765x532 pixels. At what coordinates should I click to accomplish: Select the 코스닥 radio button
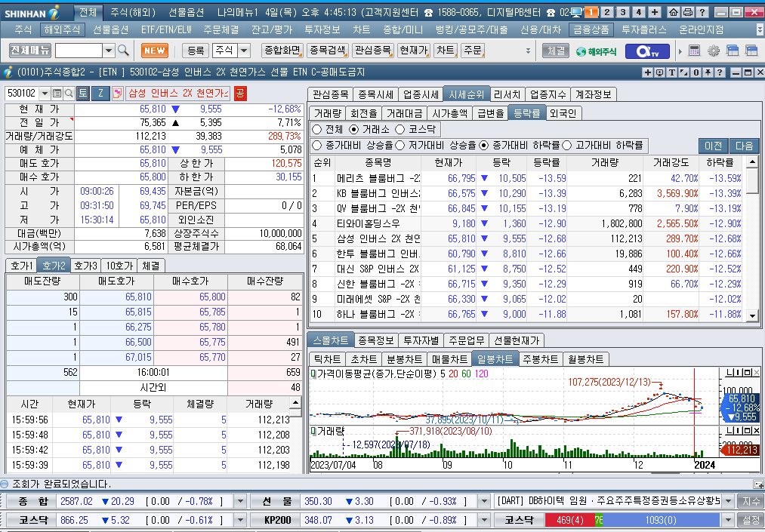[x=400, y=129]
